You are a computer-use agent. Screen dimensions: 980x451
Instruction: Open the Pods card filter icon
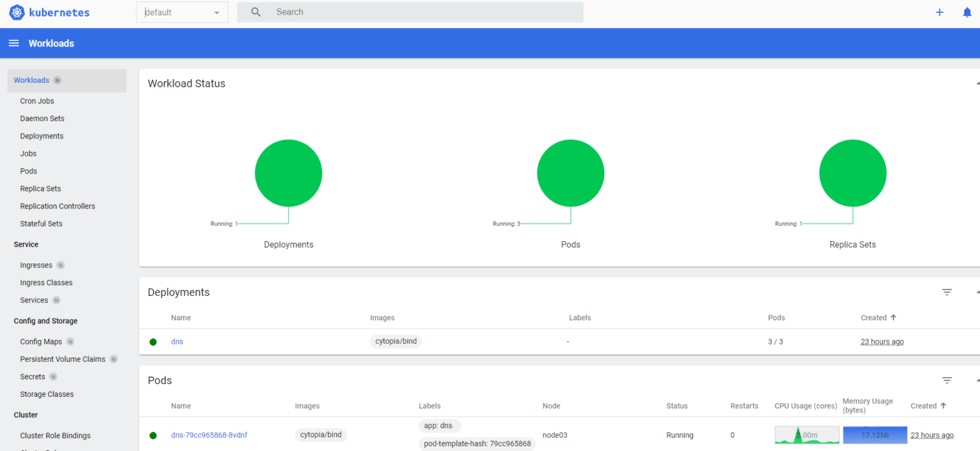tap(947, 380)
